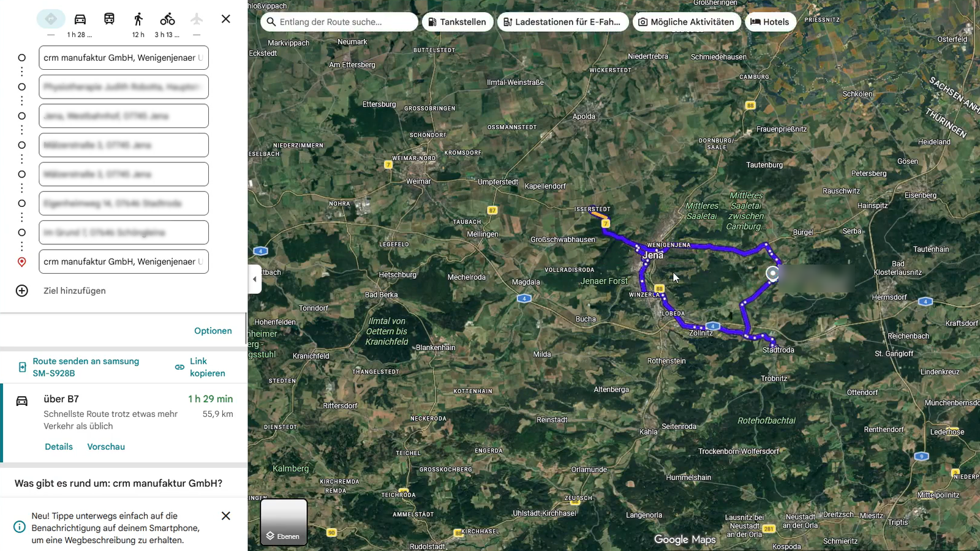The width and height of the screenshot is (980, 551).
Task: Click Link kopieren
Action: 208,367
